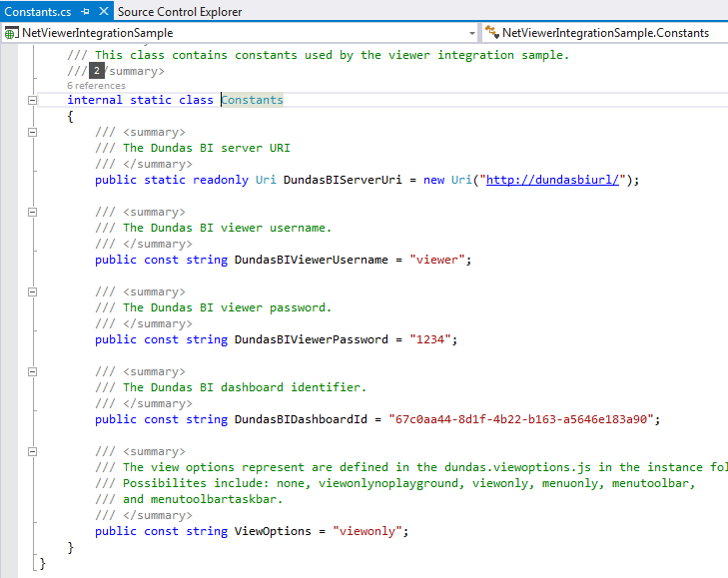The image size is (728, 578).
Task: Collapse the viewer password summary comment
Action: pos(32,292)
